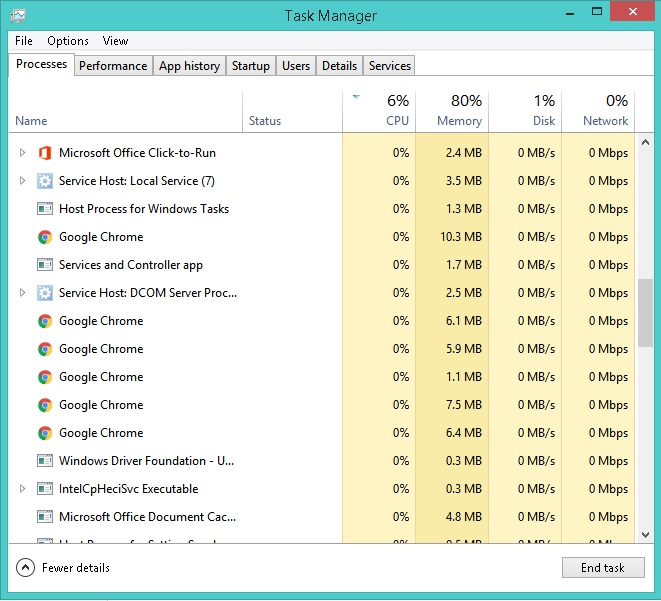This screenshot has height=601, width=661.
Task: Switch to the Performance tab
Action: click(113, 66)
